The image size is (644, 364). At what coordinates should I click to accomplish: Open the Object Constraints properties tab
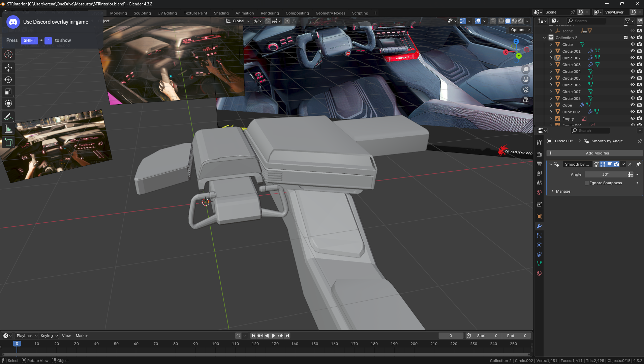[539, 254]
